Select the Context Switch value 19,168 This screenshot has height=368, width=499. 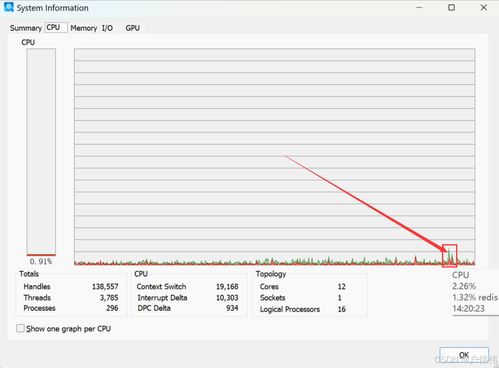227,287
